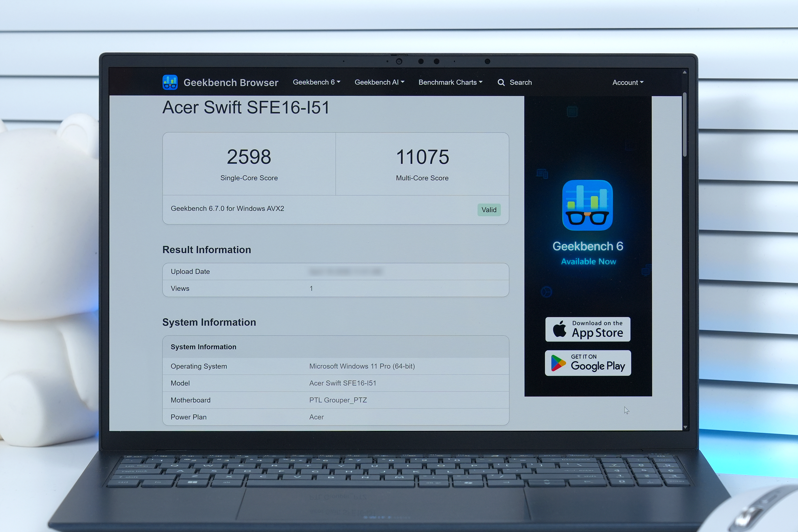The image size is (798, 532).
Task: Click the Views count value 1
Action: click(x=311, y=288)
